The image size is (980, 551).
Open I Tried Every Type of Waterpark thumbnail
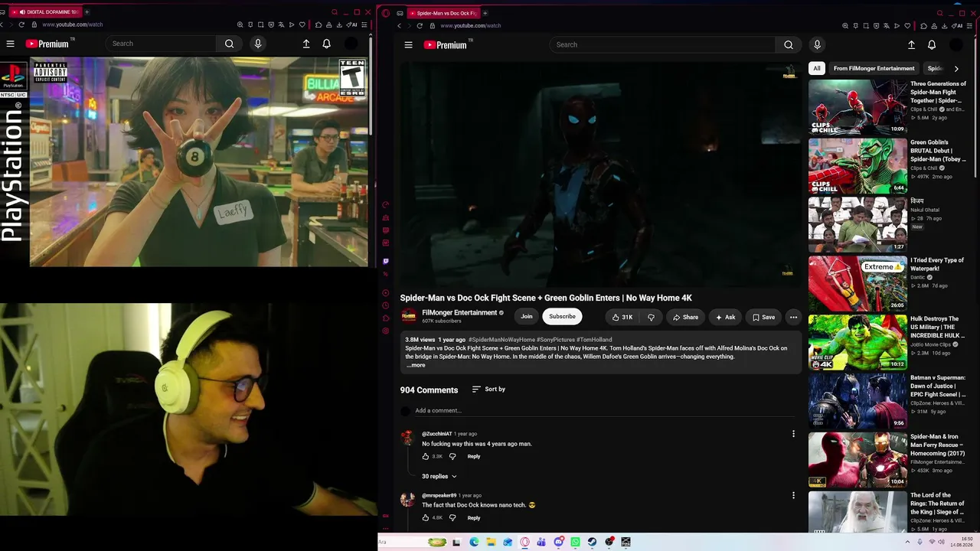(x=857, y=284)
